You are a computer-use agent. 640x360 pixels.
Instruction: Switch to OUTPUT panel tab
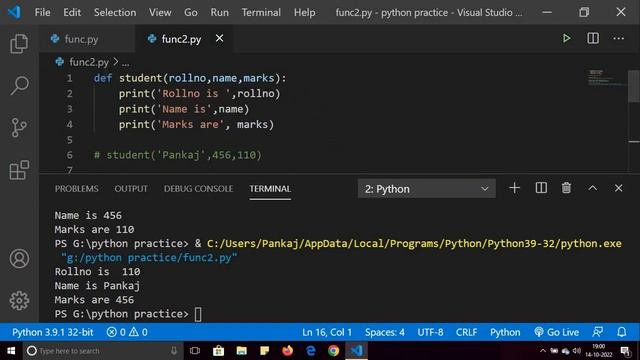point(131,189)
